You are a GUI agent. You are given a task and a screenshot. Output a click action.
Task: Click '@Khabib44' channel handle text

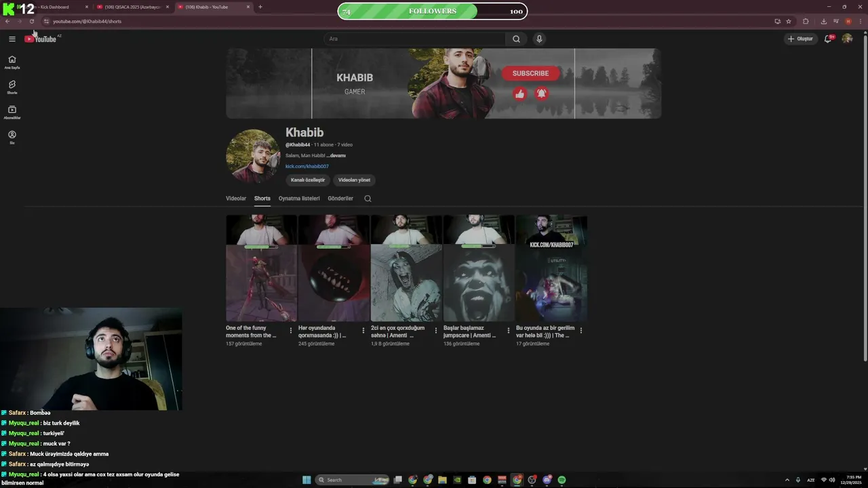coord(298,145)
